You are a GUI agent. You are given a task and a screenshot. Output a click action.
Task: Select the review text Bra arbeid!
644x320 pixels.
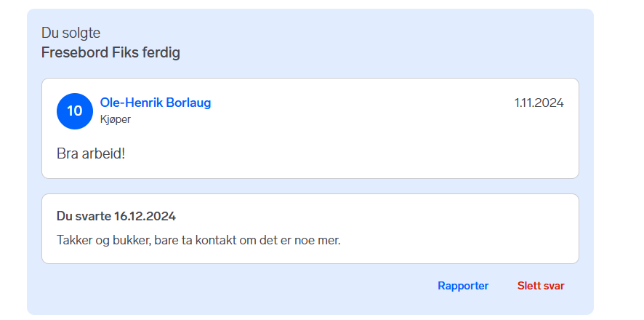click(91, 154)
